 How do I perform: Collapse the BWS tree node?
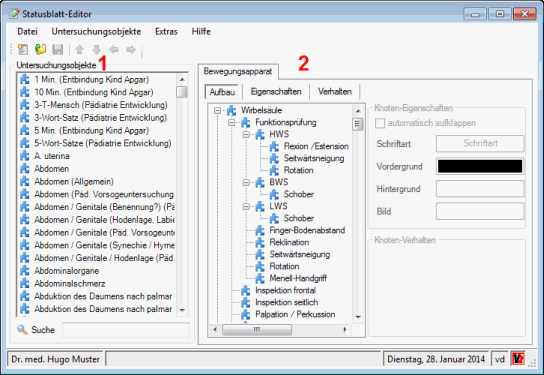click(x=246, y=182)
